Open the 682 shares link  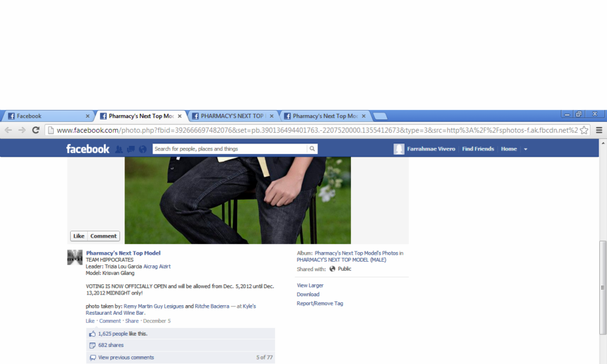tap(111, 346)
